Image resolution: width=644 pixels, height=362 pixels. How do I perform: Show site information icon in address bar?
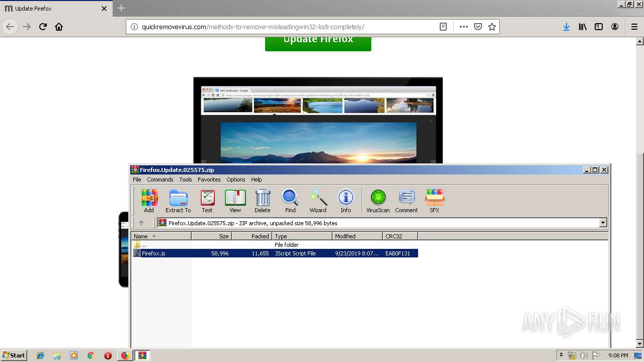click(x=134, y=27)
